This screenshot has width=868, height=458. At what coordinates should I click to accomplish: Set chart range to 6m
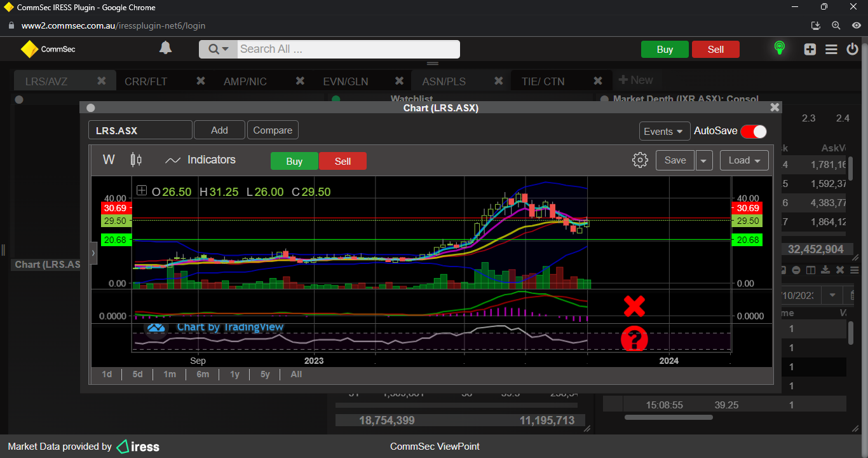click(203, 374)
